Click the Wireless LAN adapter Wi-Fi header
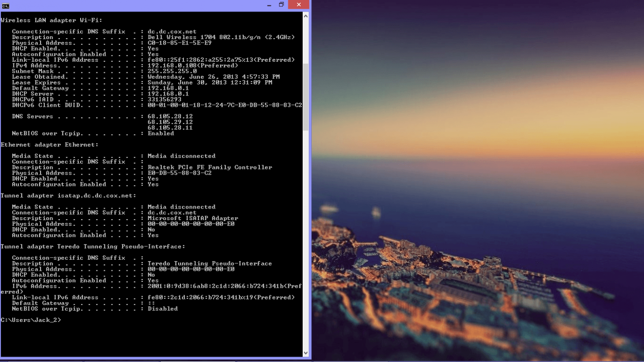This screenshot has height=362, width=644. coord(51,20)
